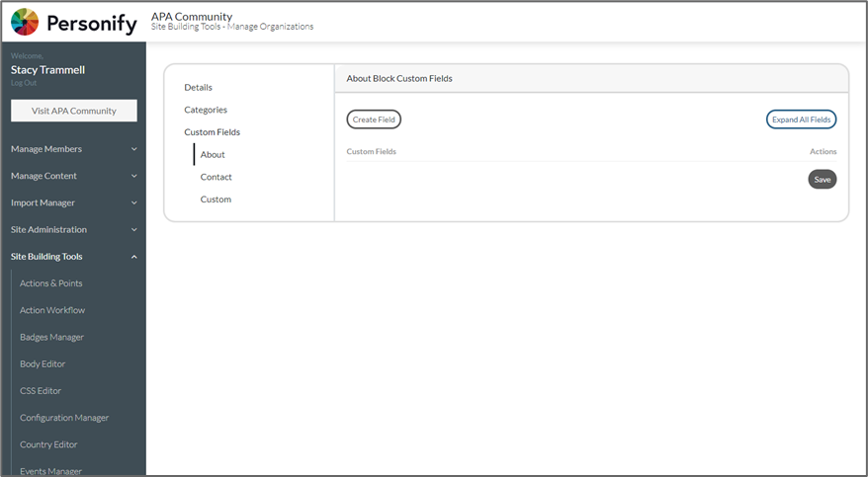Expand the Manage Content section chevron
Image resolution: width=868 pixels, height=477 pixels.
134,176
